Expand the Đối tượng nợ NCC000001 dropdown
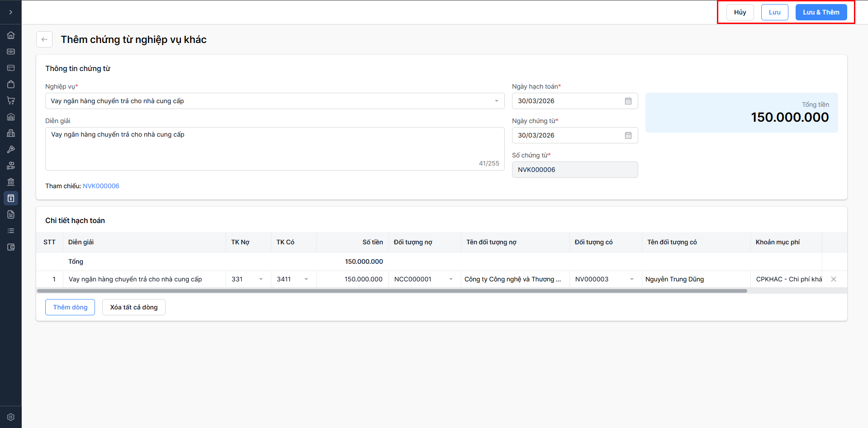The height and width of the screenshot is (428, 868). [451, 279]
